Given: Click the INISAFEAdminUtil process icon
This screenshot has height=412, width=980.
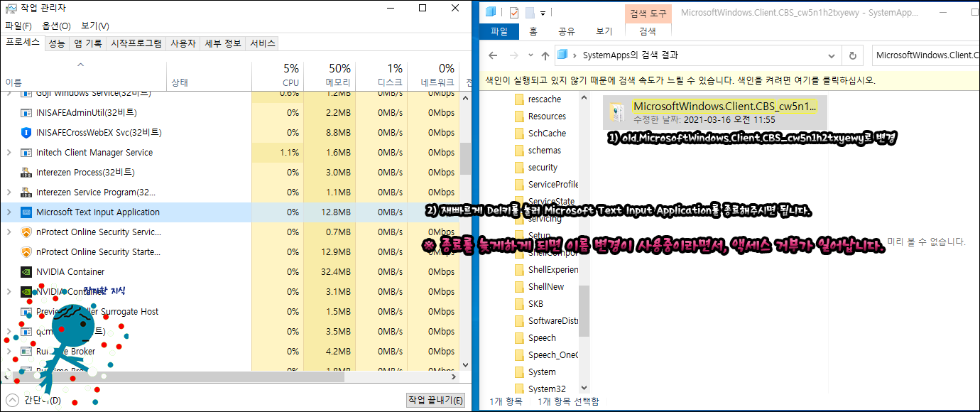Looking at the screenshot, I should (x=26, y=112).
